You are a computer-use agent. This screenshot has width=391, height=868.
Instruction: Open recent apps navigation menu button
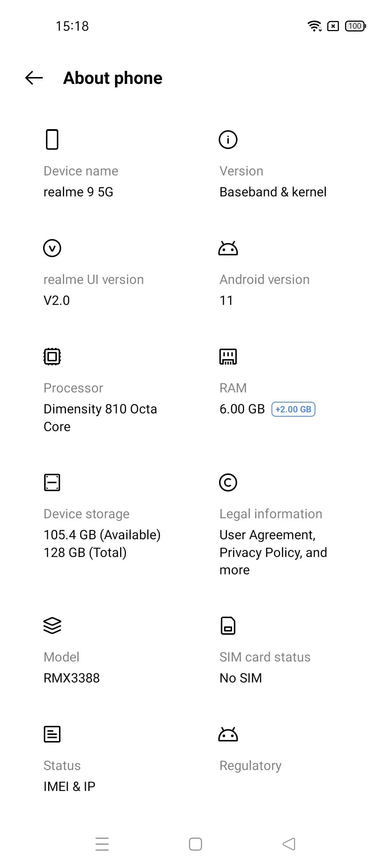102,844
